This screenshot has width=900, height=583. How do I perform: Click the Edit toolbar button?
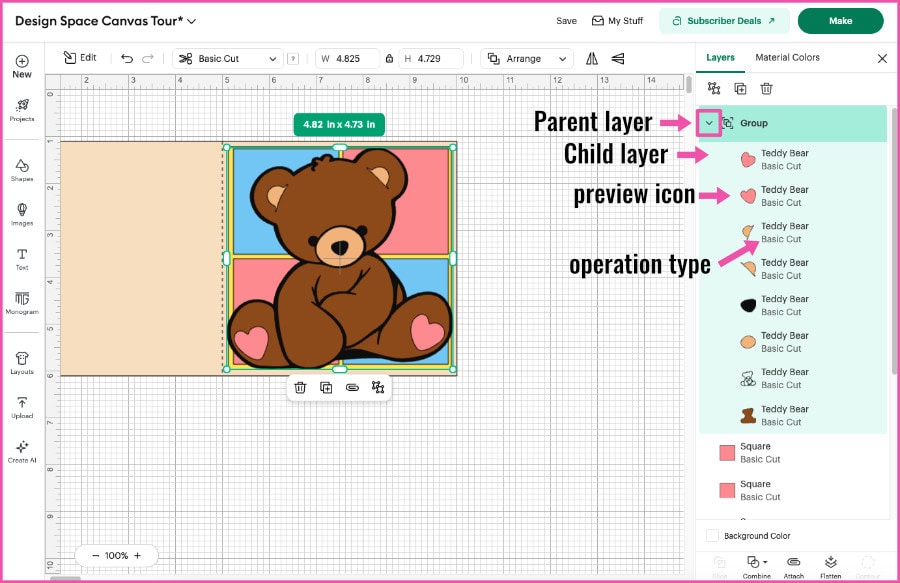pyautogui.click(x=80, y=57)
